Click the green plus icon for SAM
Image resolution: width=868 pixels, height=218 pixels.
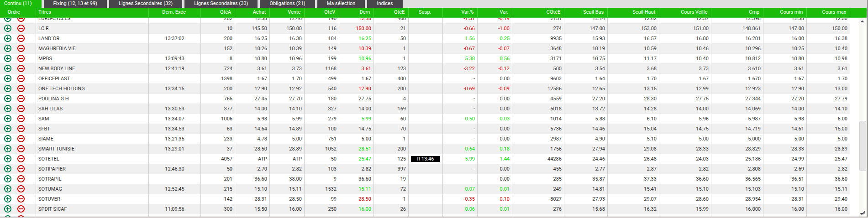pyautogui.click(x=8, y=119)
